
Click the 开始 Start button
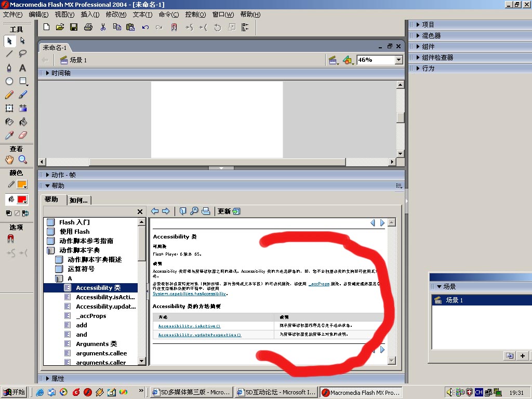14,392
